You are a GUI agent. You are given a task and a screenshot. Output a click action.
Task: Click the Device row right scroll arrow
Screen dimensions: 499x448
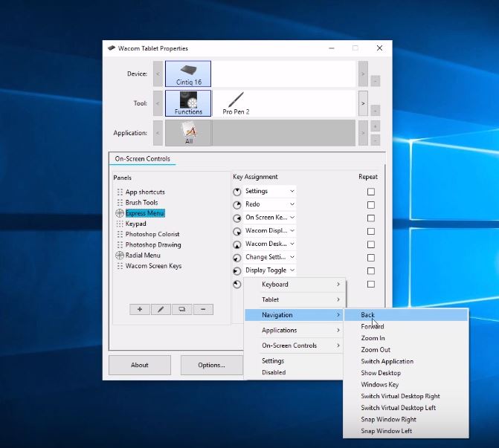[363, 74]
